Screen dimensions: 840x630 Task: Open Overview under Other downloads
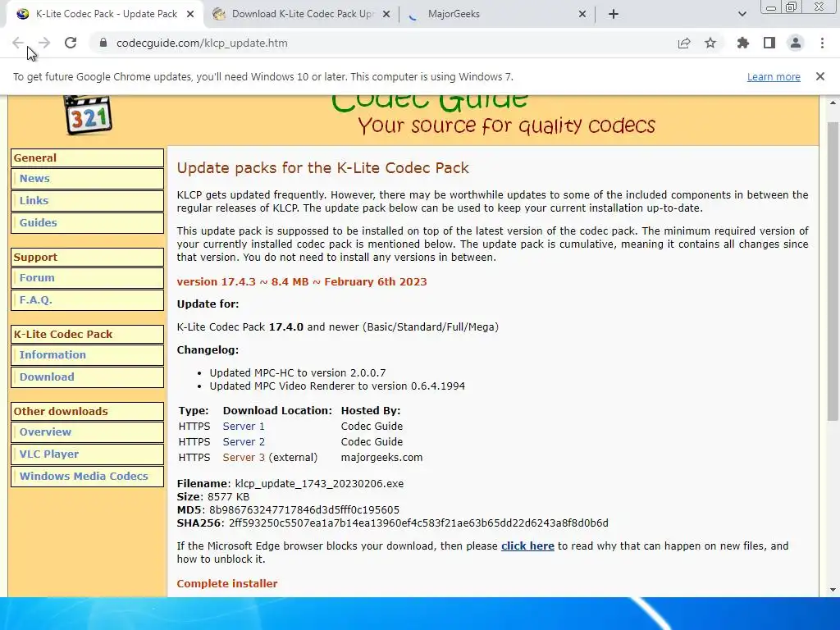point(87,431)
